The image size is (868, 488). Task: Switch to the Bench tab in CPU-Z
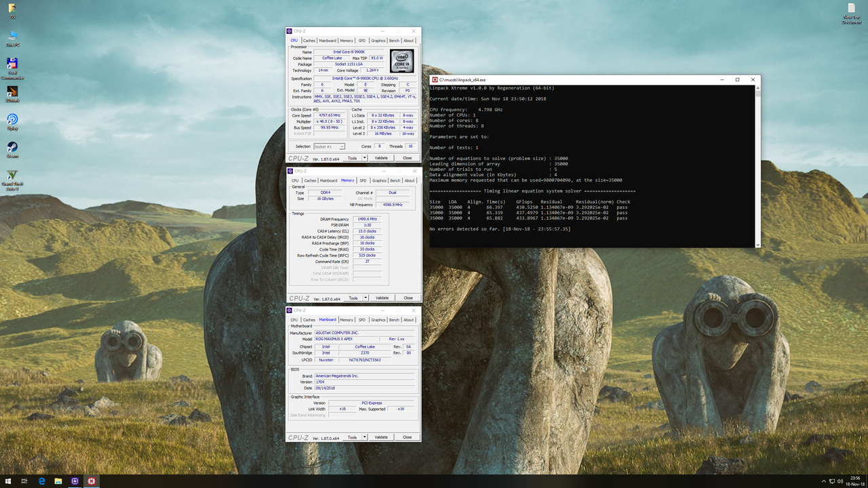(394, 40)
